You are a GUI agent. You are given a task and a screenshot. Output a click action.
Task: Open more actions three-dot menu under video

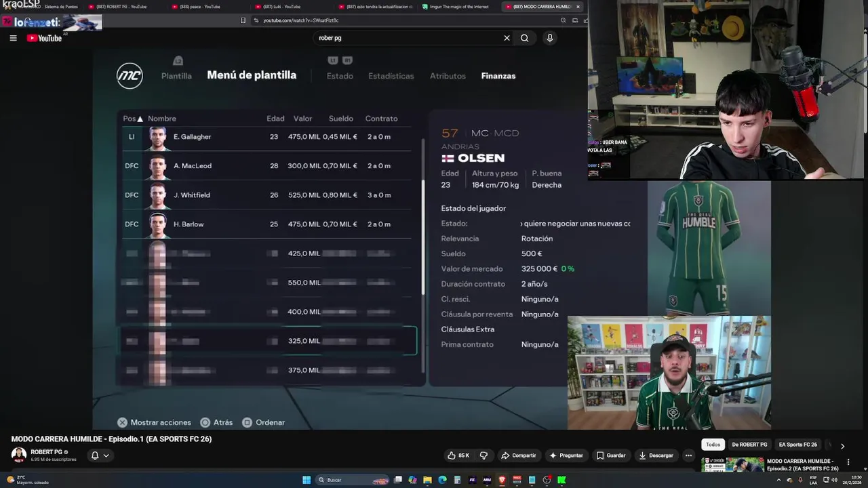[688, 455]
